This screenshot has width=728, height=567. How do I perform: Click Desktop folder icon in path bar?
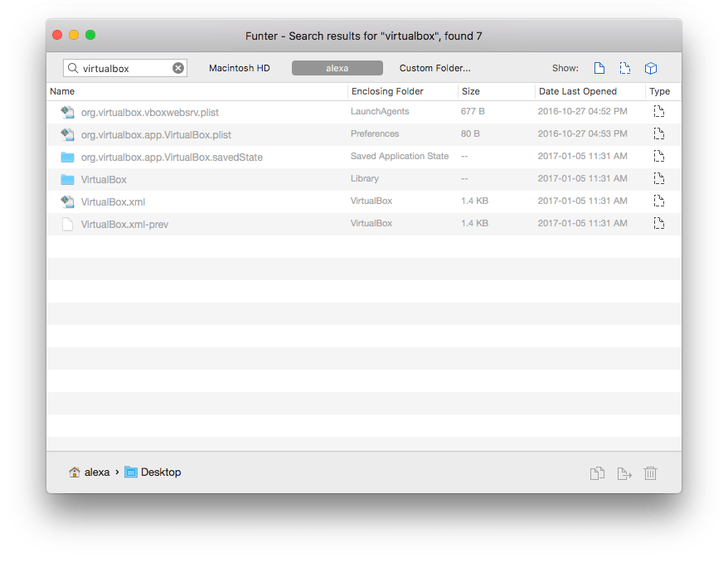click(x=131, y=472)
